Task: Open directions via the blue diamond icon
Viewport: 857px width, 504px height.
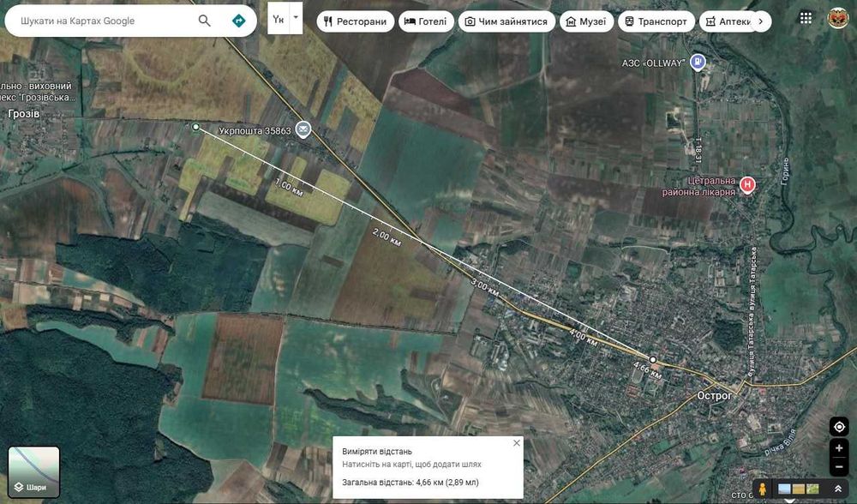Action: pos(238,21)
